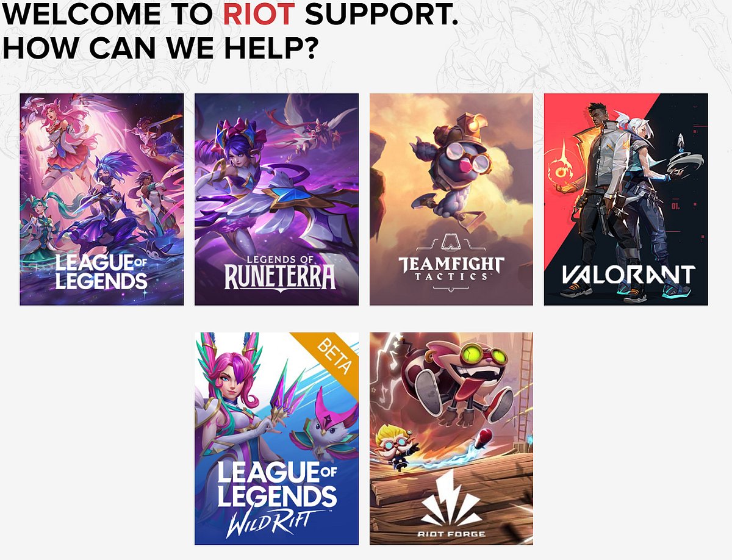This screenshot has height=560, width=732.
Task: Click the Wild Rift script logo
Action: click(x=265, y=523)
